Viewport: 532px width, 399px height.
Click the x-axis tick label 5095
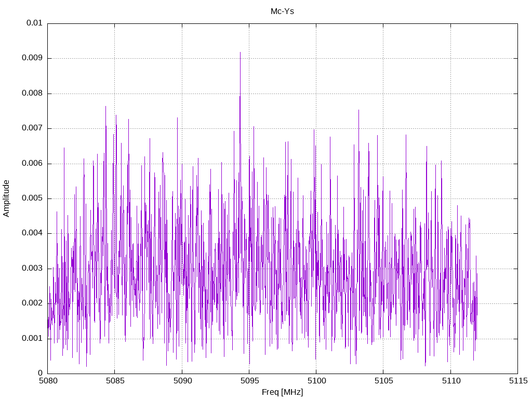point(250,381)
